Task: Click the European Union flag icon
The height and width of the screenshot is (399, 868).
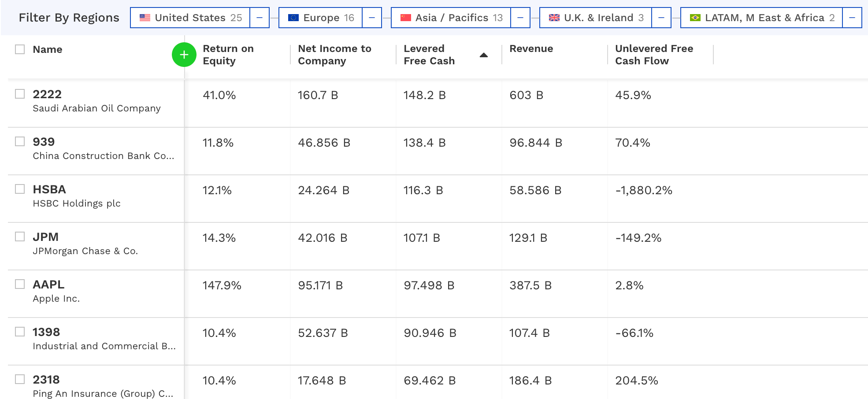Action: (x=293, y=18)
